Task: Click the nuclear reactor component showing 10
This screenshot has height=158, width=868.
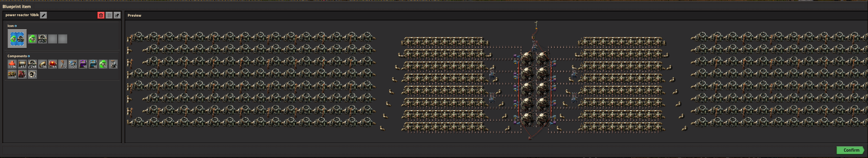Action: coord(103,64)
